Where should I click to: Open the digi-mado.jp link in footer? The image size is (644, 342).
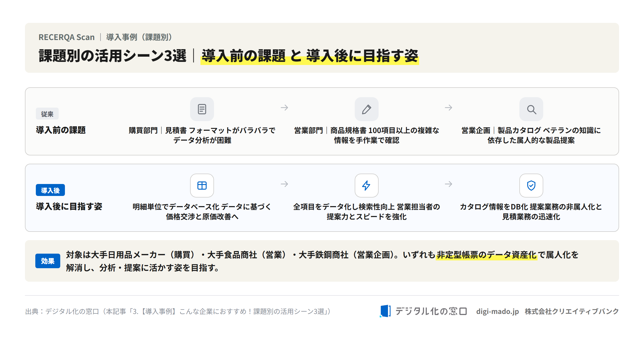pyautogui.click(x=497, y=311)
